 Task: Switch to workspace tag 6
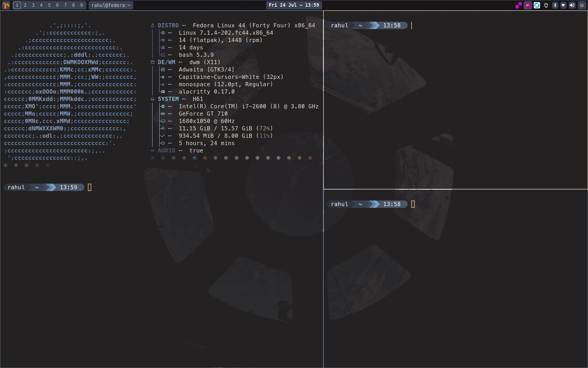(57, 5)
